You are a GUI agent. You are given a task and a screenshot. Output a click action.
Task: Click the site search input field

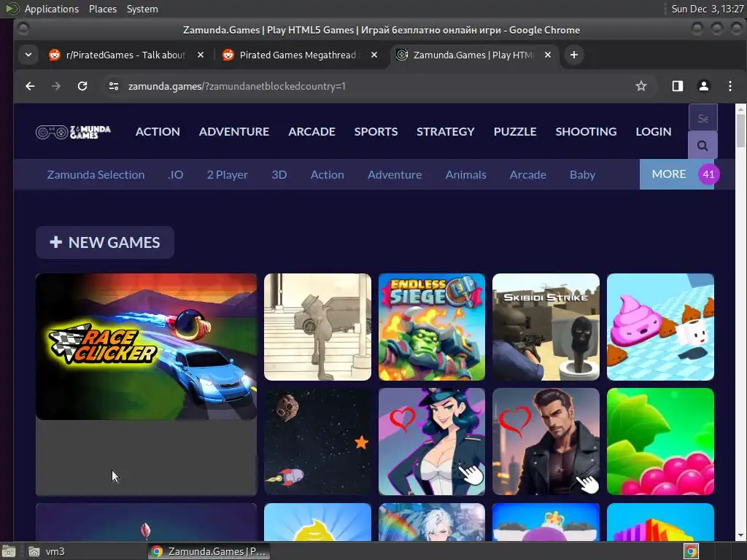(x=703, y=117)
